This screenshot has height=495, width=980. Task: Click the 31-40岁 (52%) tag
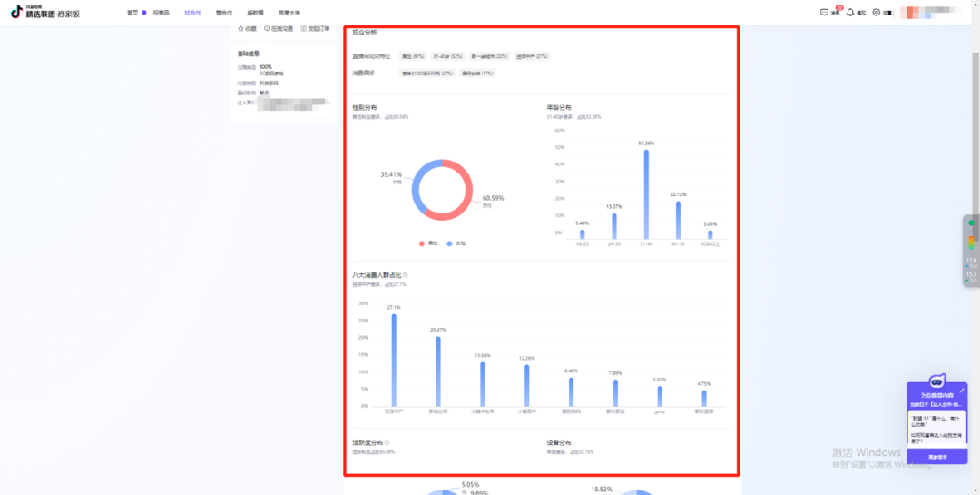point(448,56)
